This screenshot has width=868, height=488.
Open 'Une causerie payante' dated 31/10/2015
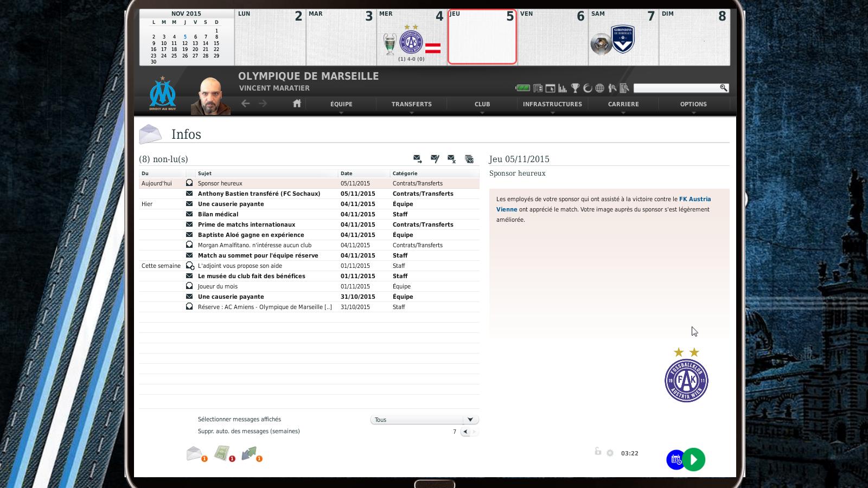pos(309,297)
